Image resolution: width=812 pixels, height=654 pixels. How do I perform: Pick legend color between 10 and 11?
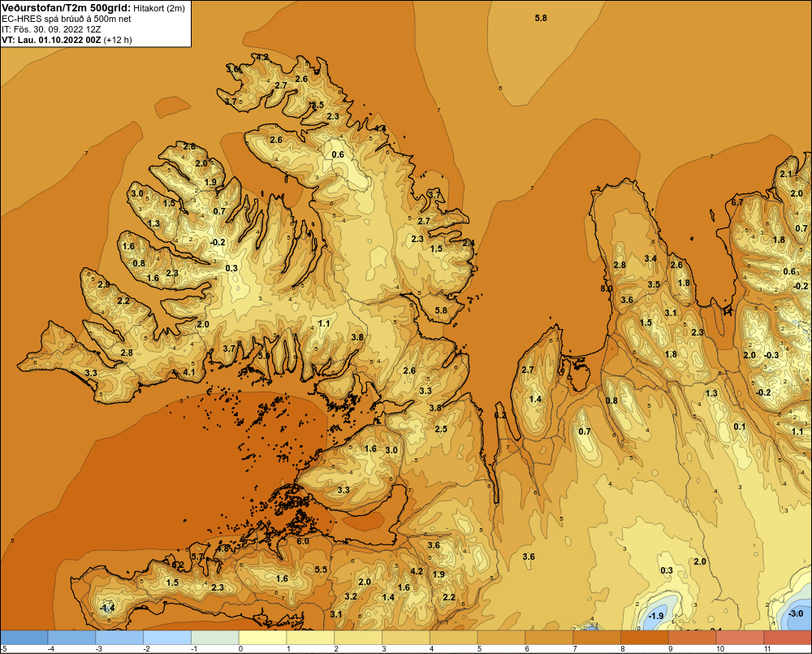pyautogui.click(x=739, y=638)
